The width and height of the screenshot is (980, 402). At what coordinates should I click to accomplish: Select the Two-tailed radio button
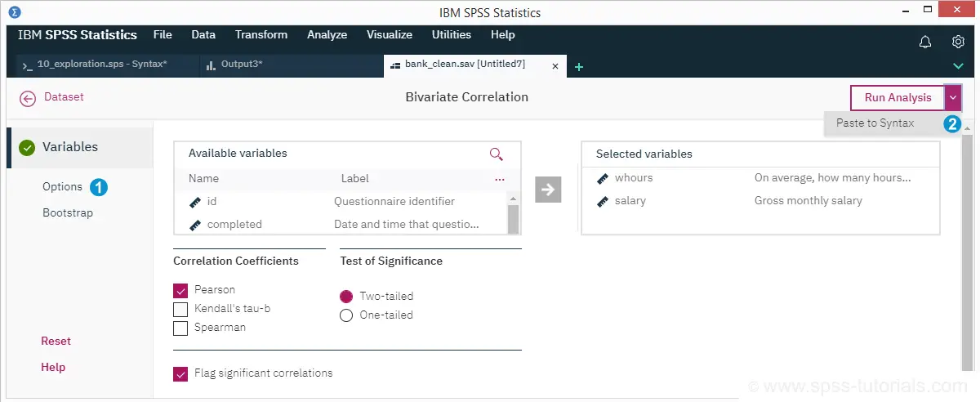coord(346,297)
